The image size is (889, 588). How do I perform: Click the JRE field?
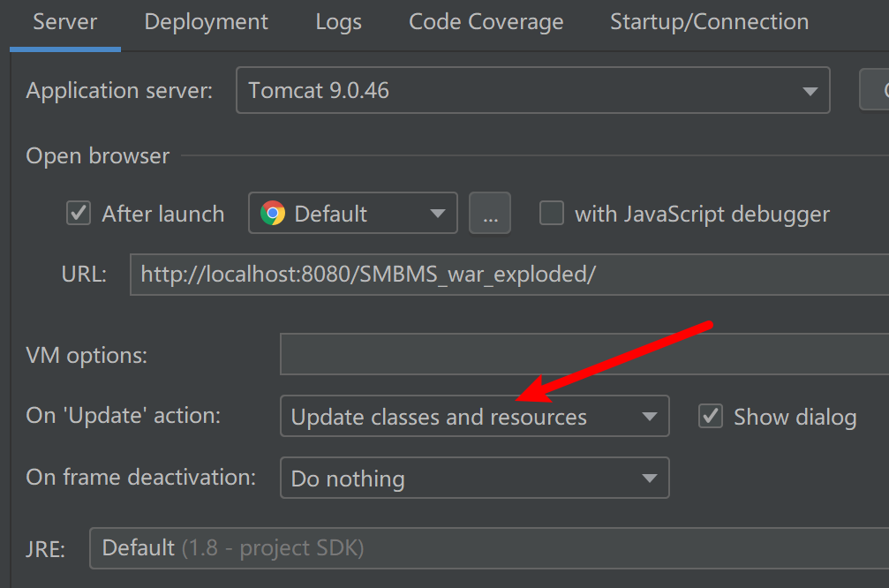489,547
